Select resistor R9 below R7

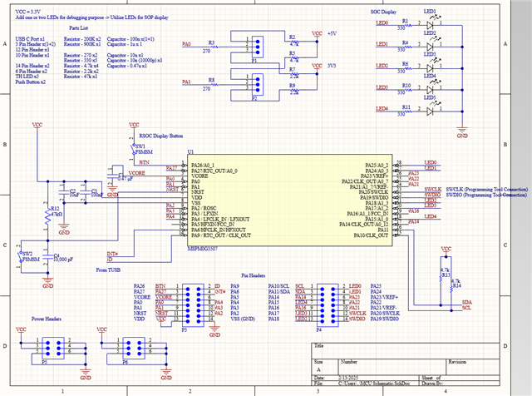(x=294, y=90)
